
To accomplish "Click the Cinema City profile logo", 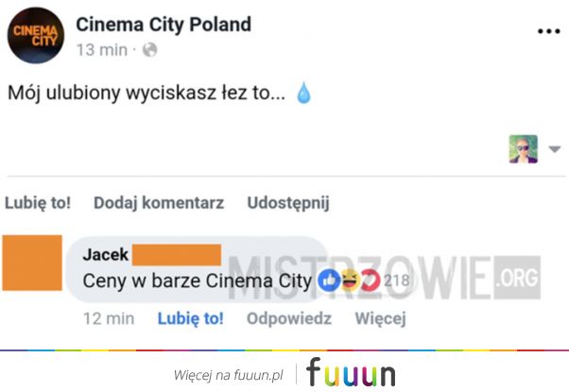I will (36, 36).
